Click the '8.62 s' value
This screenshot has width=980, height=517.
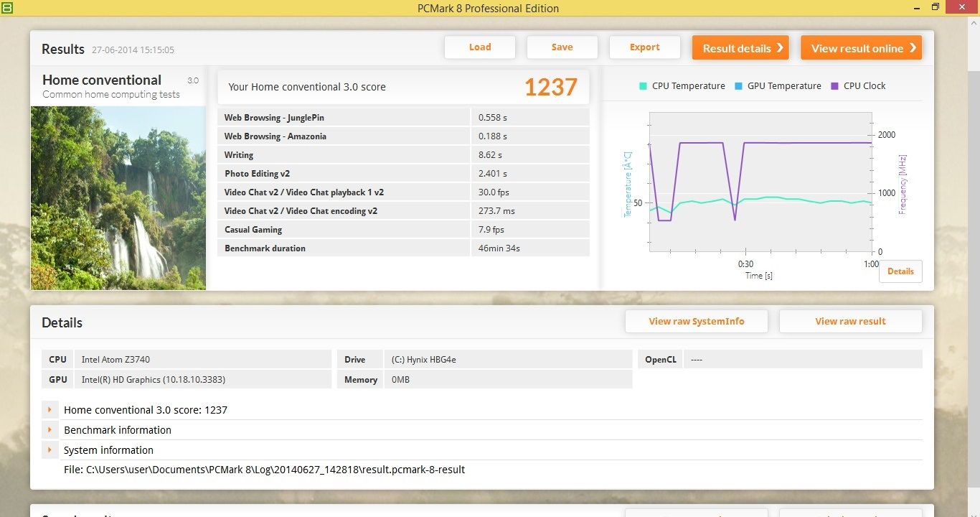(490, 155)
